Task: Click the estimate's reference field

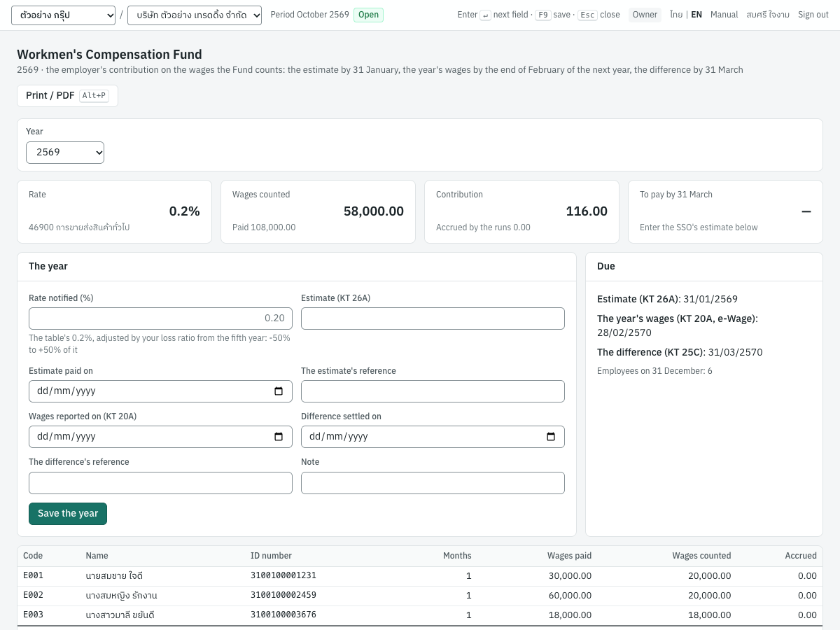Action: [x=433, y=391]
